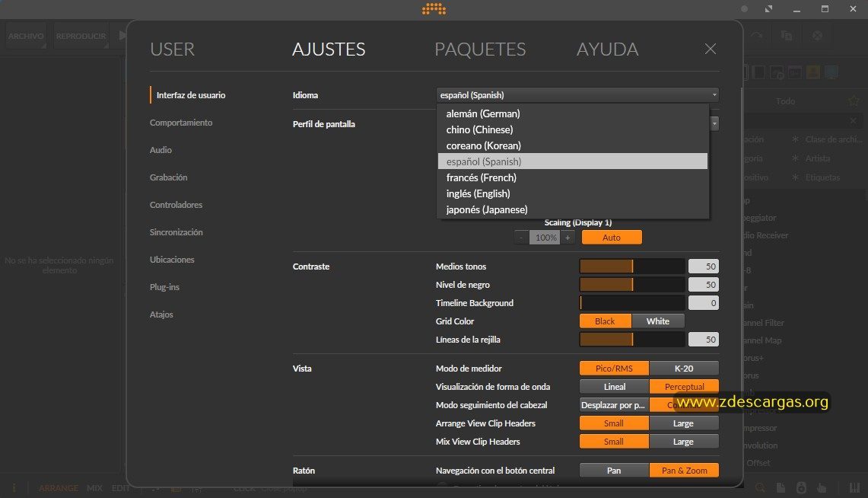The height and width of the screenshot is (498, 868).
Task: Click the copy/paste icon in background toolbar
Action: pos(786,36)
